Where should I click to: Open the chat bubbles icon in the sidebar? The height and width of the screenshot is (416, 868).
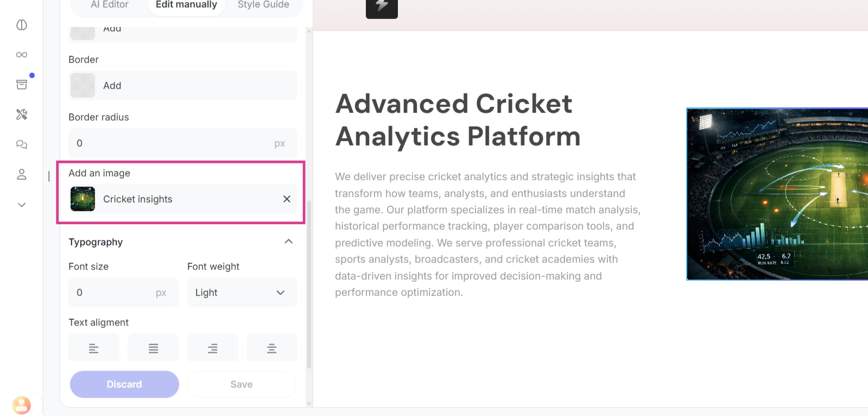tap(22, 144)
